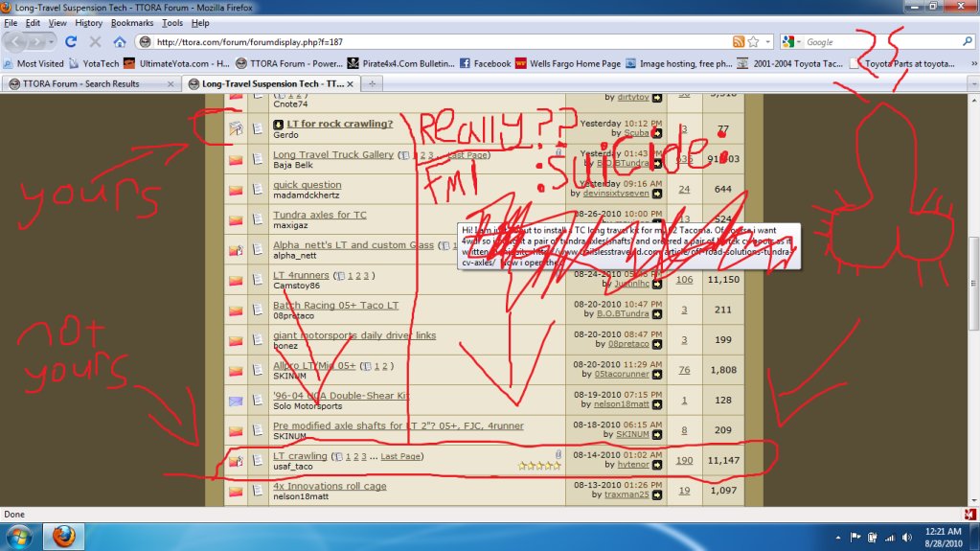Open the LT for rock crawling? thread
The height and width of the screenshot is (551, 980).
[340, 124]
